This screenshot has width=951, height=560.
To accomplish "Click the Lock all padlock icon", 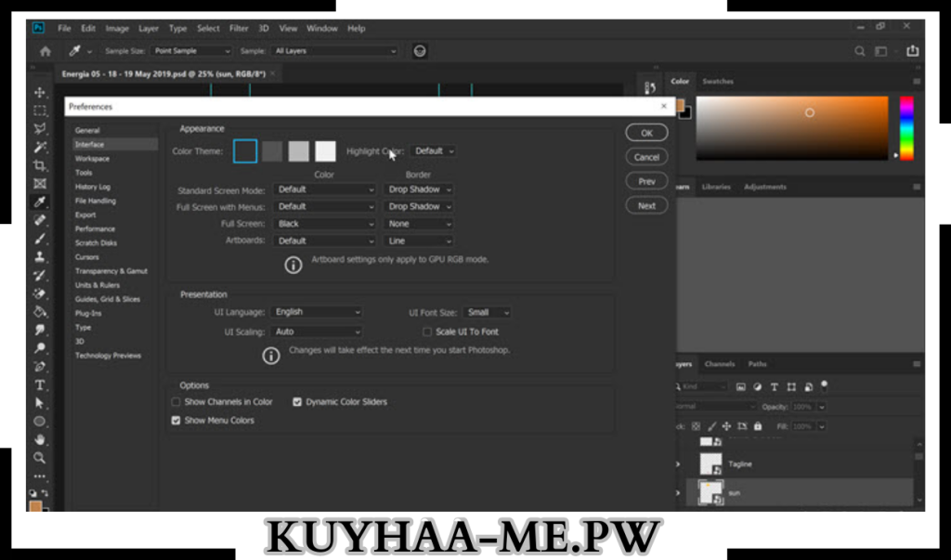I will point(758,426).
